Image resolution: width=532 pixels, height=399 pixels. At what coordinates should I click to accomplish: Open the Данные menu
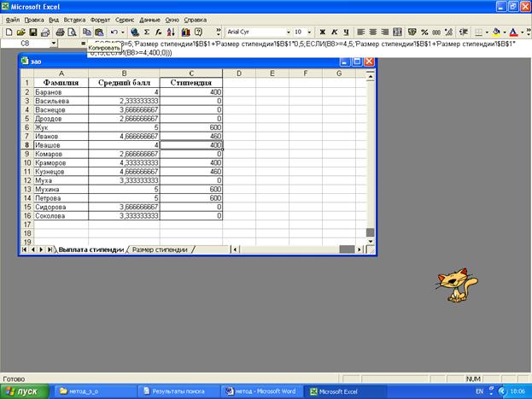(149, 20)
